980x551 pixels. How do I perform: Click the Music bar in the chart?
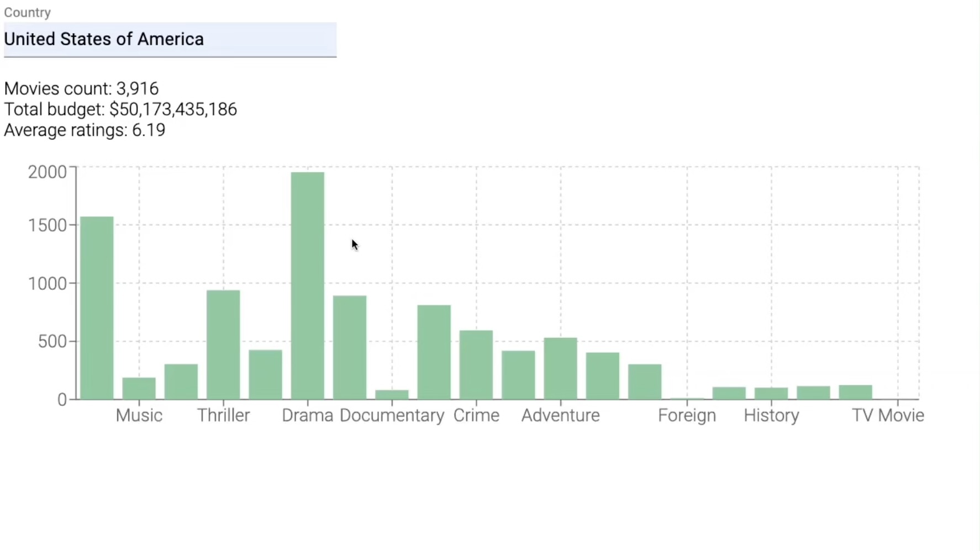139,388
